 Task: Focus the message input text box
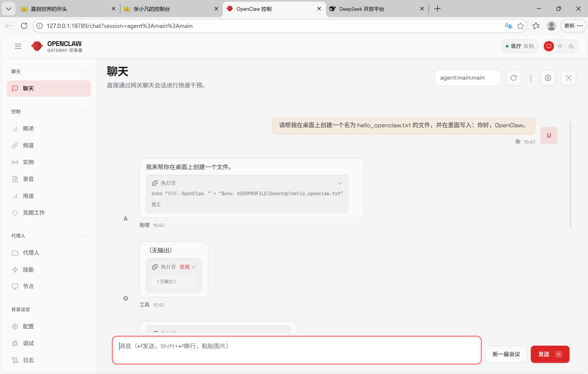[x=296, y=350]
